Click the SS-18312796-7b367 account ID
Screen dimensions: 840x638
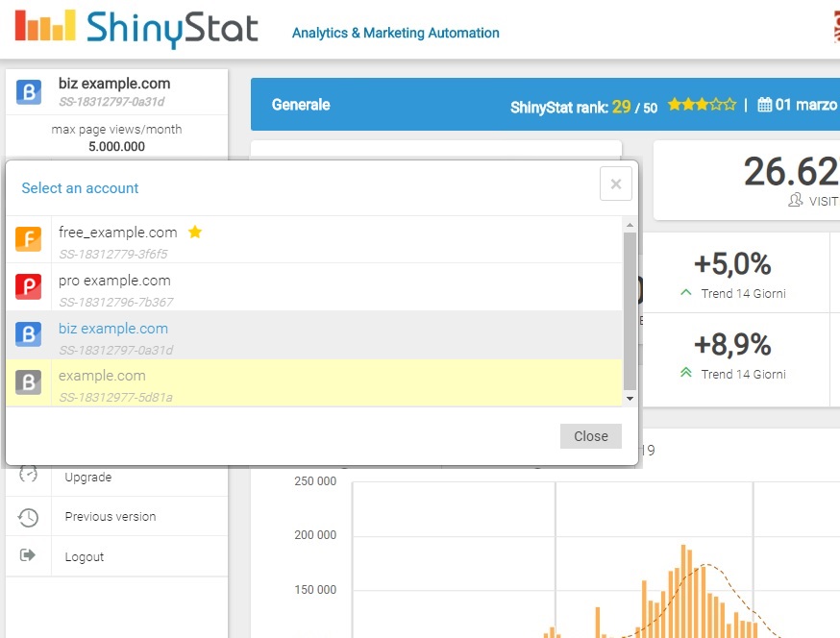(115, 302)
